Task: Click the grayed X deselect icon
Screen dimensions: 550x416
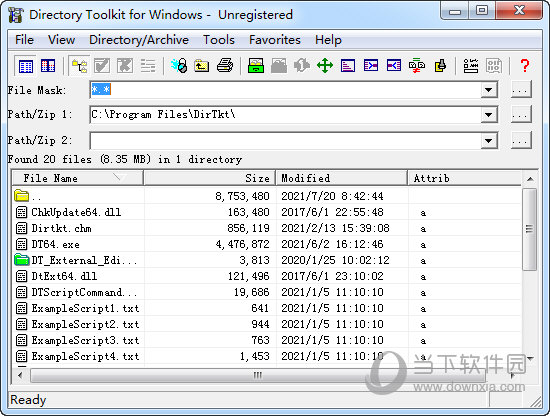Action: pos(125,66)
